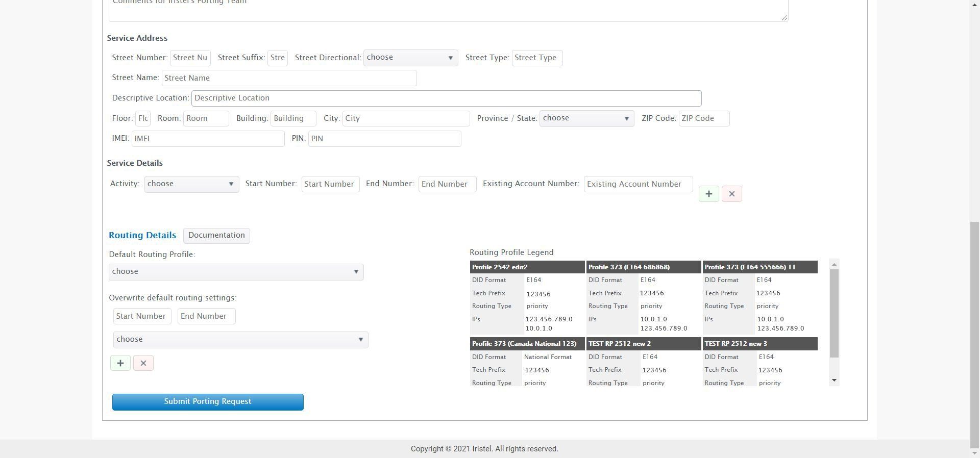The image size is (980, 458).
Task: Select a Default Routing Profile from the dropdown
Action: click(236, 272)
